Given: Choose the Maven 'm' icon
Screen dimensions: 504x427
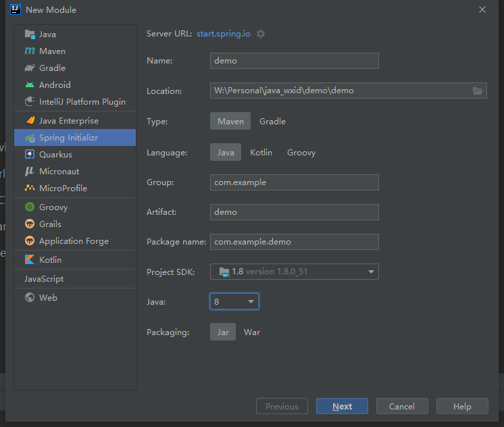Looking at the screenshot, I should click(30, 51).
